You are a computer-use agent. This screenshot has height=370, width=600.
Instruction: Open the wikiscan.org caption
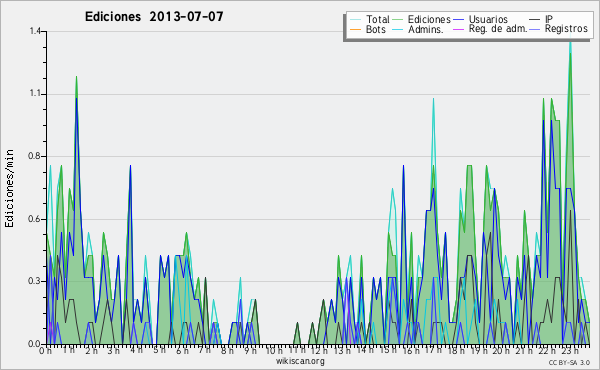coord(300,361)
